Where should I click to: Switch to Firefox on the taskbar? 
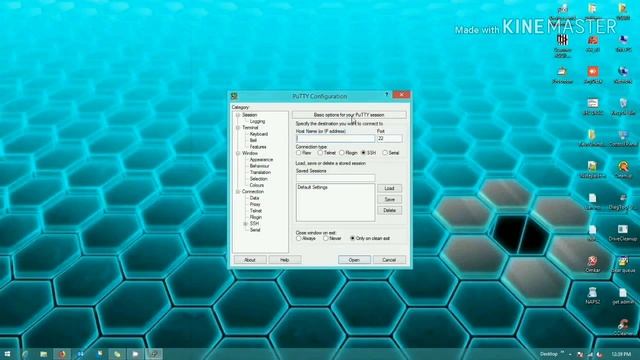coord(62,354)
